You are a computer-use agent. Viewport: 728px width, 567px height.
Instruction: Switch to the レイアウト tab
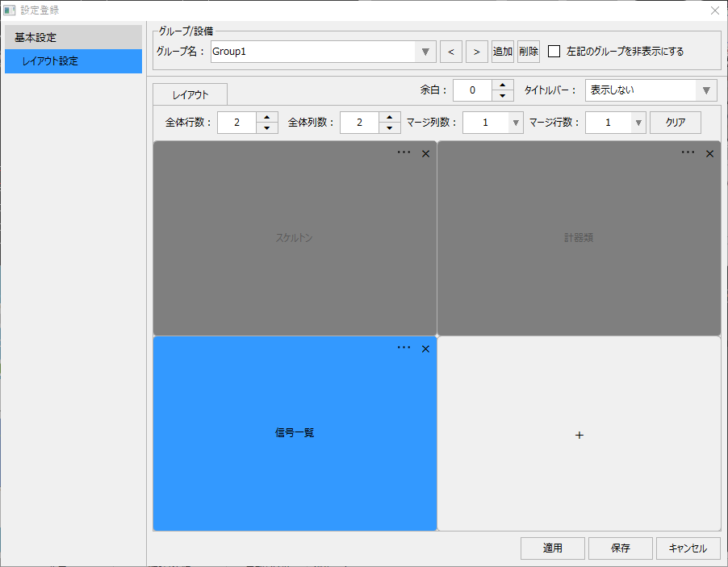tap(189, 94)
